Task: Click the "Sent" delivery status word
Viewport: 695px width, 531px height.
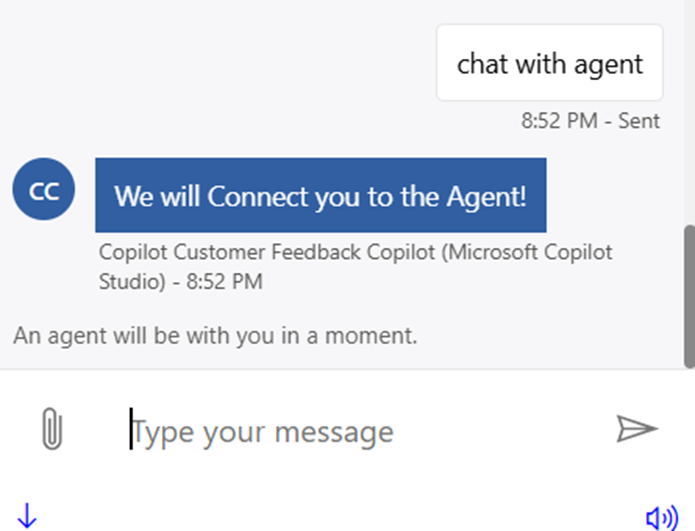Action: pyautogui.click(x=641, y=121)
